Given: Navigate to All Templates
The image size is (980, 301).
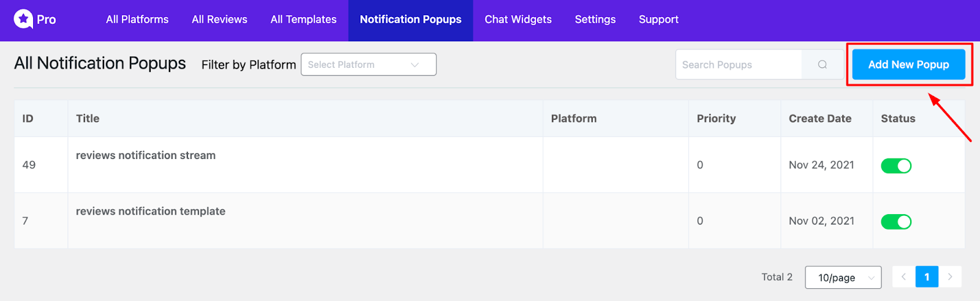Looking at the screenshot, I should point(303,20).
